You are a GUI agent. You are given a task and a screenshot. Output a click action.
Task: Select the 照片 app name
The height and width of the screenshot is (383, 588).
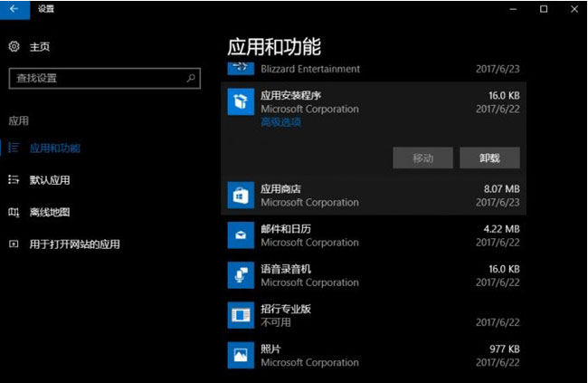[270, 349]
